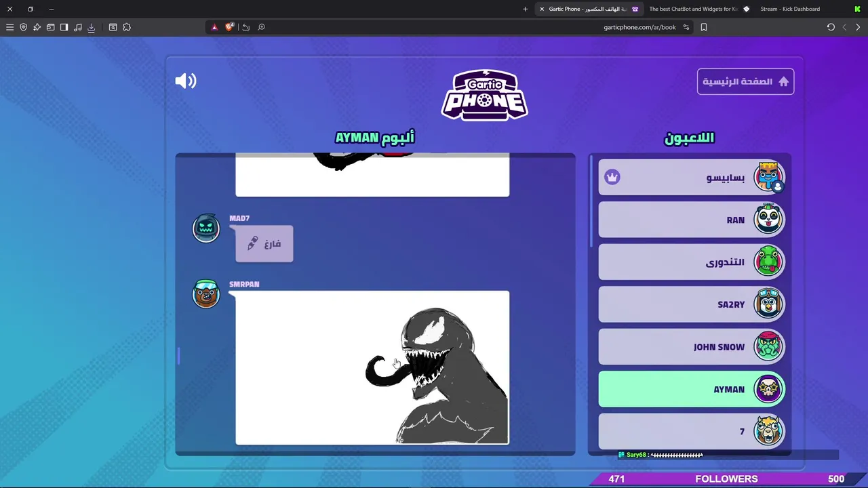
Task: Click the VPN shield toolbar icon
Action: pyautogui.click(x=23, y=27)
